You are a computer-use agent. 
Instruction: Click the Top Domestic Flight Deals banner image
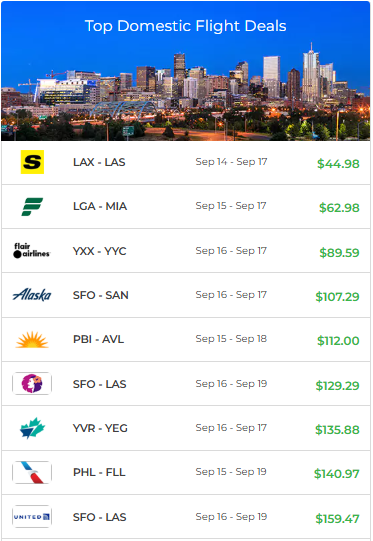point(186,71)
